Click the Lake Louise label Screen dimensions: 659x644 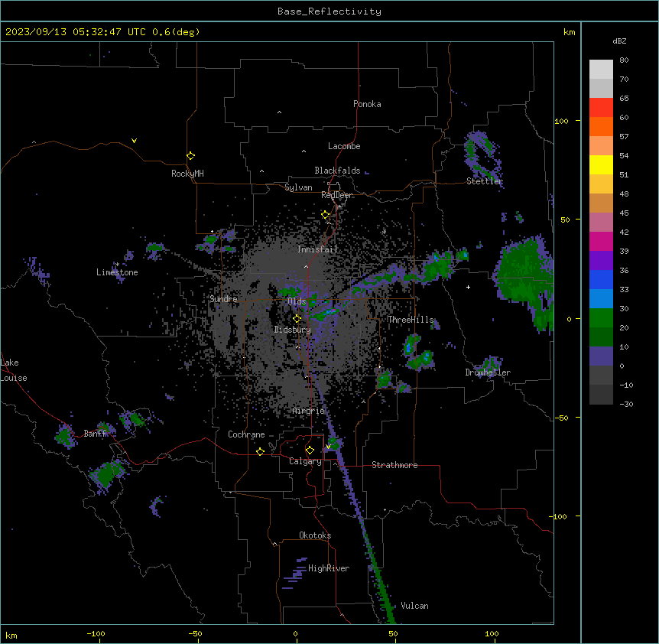pyautogui.click(x=14, y=370)
